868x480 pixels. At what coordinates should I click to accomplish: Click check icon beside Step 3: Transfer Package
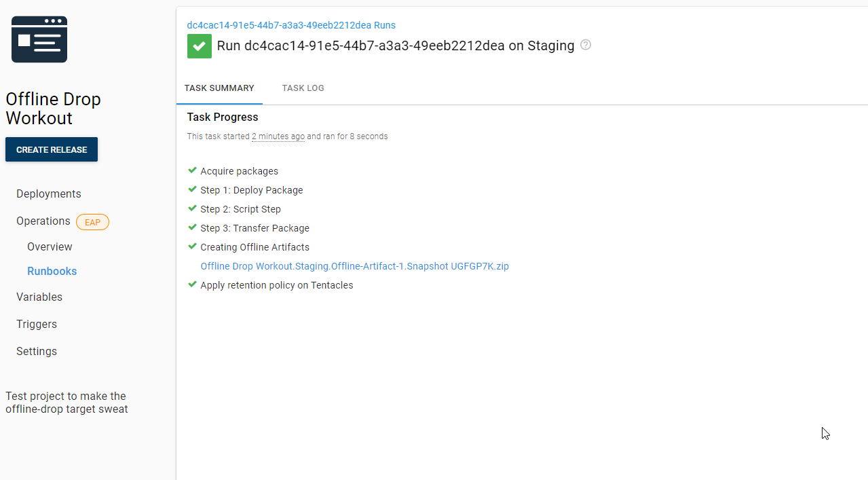(x=192, y=227)
